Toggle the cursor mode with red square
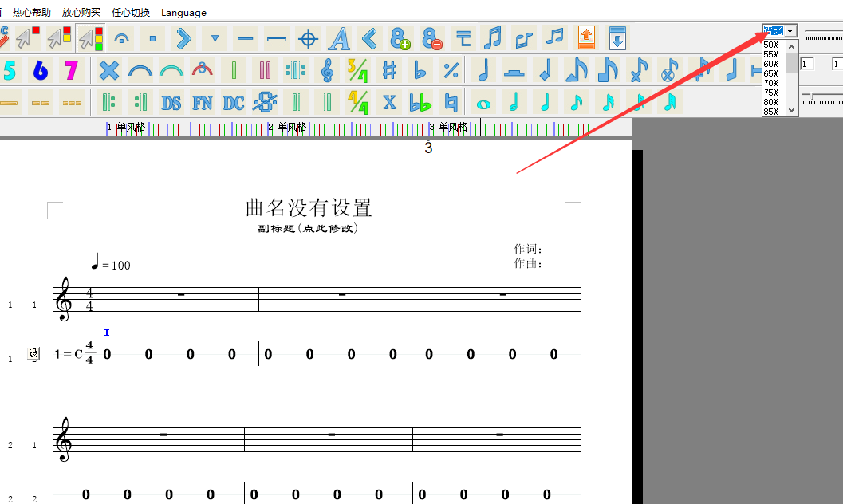The image size is (843, 504). coord(28,37)
